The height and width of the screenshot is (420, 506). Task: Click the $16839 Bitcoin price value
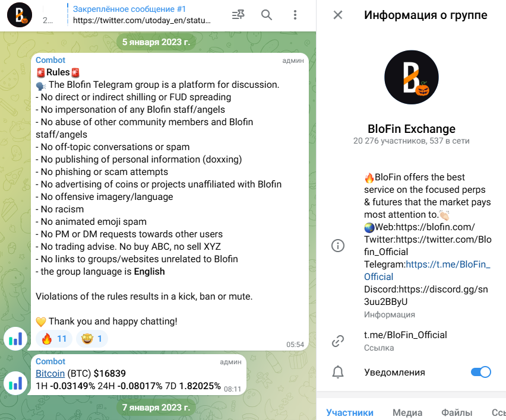(110, 373)
